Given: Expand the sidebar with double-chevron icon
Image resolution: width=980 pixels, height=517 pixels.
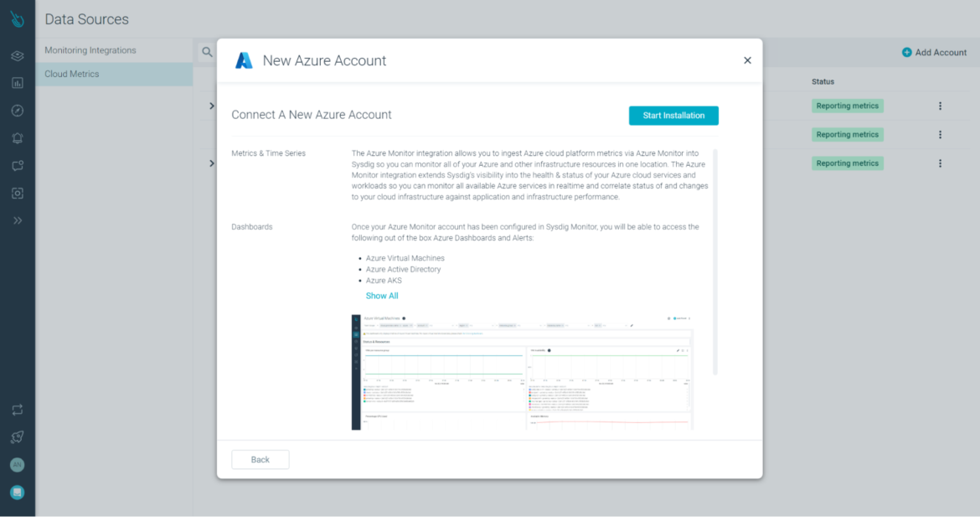Looking at the screenshot, I should coord(18,220).
